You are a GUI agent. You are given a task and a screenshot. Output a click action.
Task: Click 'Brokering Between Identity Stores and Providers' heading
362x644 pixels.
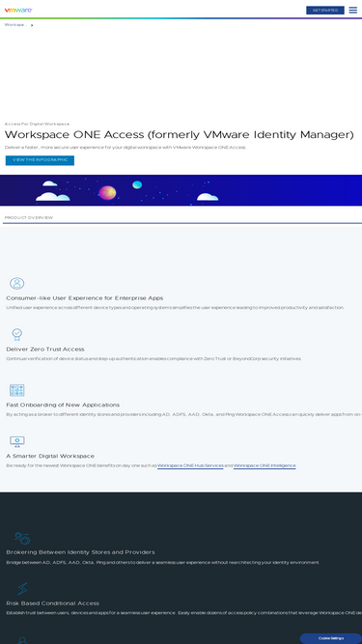[x=80, y=552]
